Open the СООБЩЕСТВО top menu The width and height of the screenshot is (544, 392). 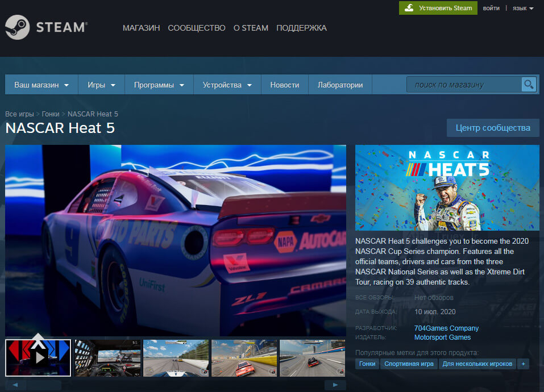point(197,28)
